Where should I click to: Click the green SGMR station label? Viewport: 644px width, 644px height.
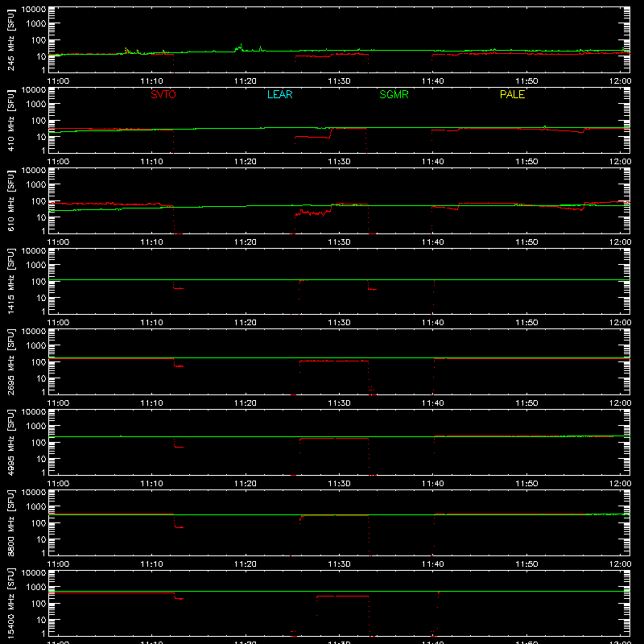point(394,94)
